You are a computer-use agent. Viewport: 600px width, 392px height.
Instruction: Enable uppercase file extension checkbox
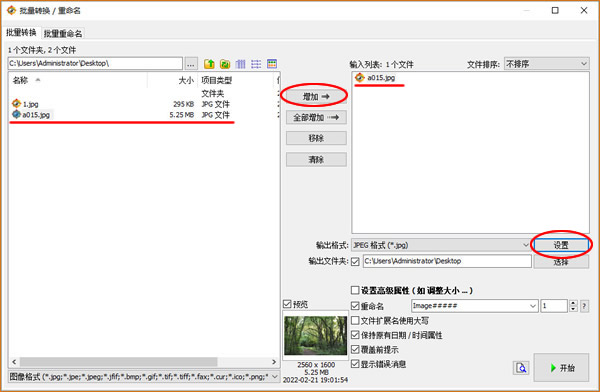click(355, 320)
